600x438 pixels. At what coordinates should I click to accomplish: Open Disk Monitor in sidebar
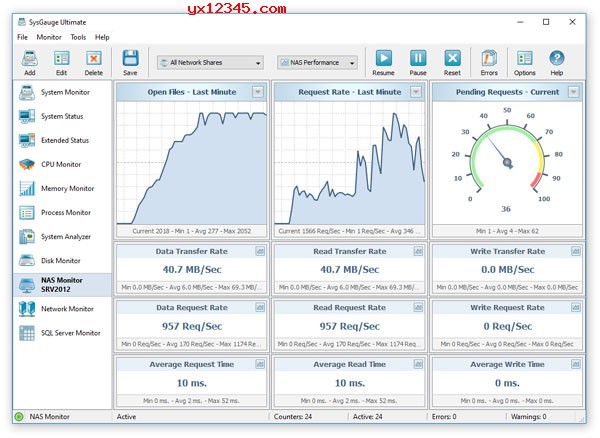[62, 261]
